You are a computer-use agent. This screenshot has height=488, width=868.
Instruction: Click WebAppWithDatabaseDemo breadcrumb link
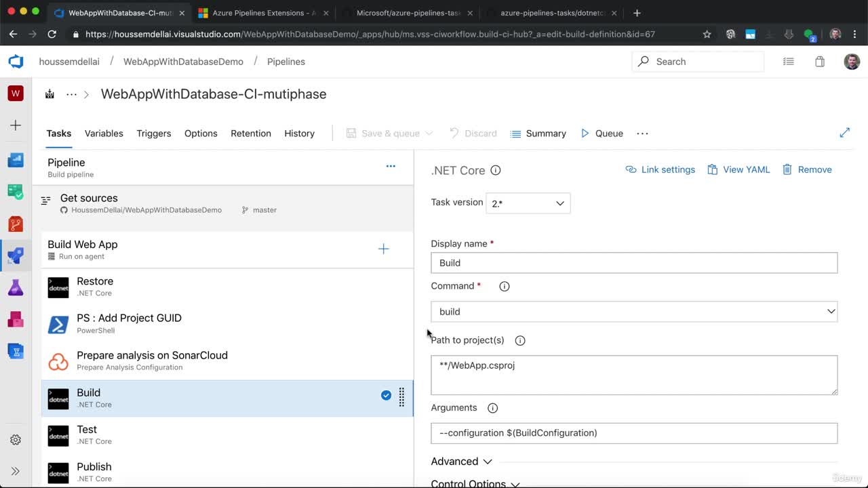183,62
